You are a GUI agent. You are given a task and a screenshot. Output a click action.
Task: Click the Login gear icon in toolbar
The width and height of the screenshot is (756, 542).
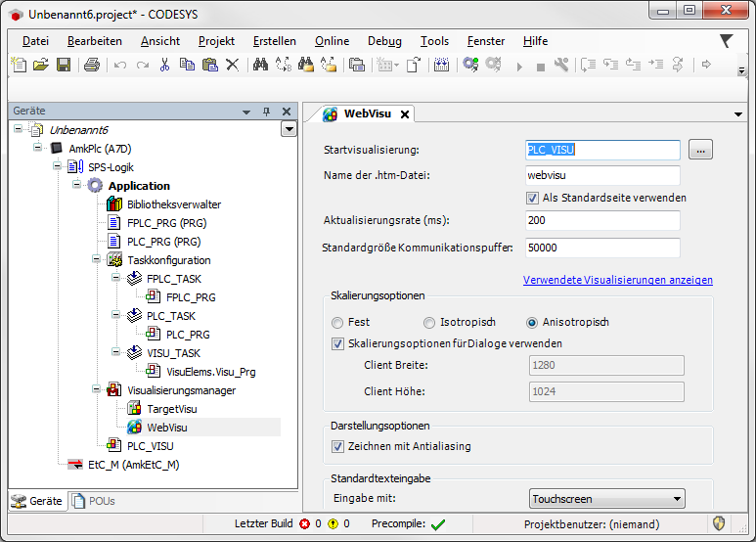click(x=470, y=65)
